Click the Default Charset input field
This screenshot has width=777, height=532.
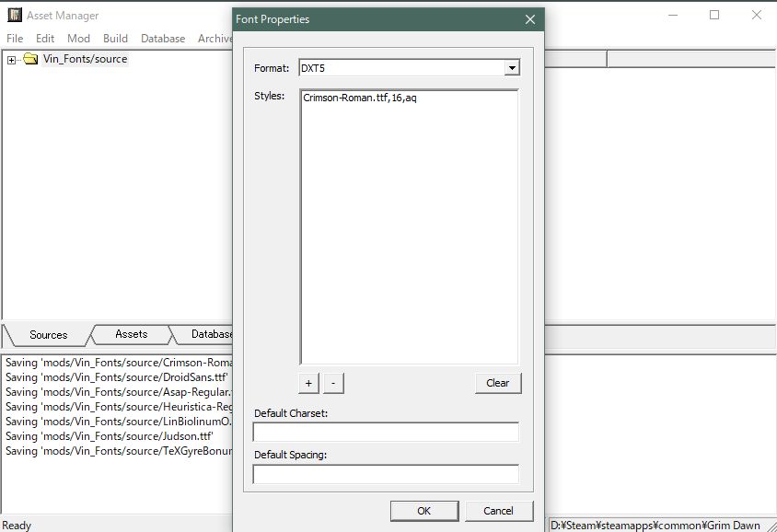386,433
